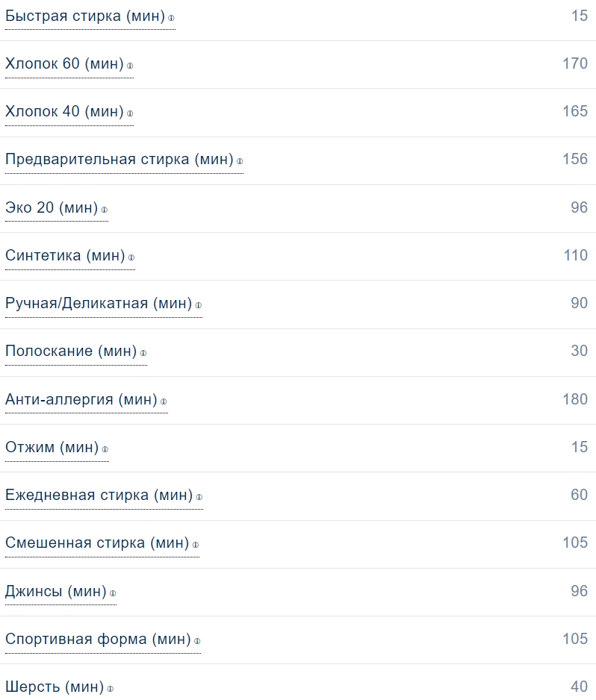Click info icon beside Анти-аллергия
Viewport: 596px width, 700px height.
(x=164, y=401)
